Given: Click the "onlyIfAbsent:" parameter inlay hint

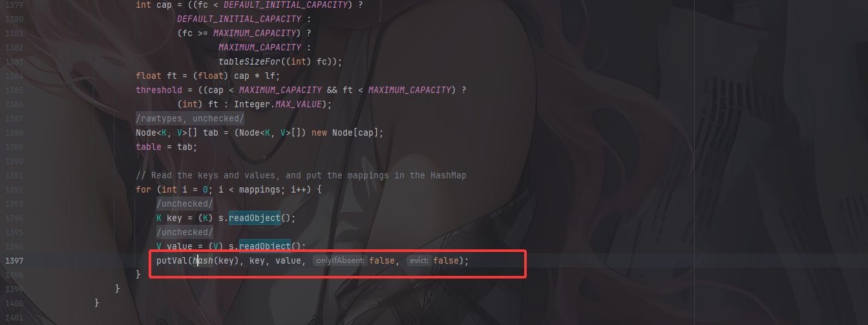Looking at the screenshot, I should click(x=340, y=260).
